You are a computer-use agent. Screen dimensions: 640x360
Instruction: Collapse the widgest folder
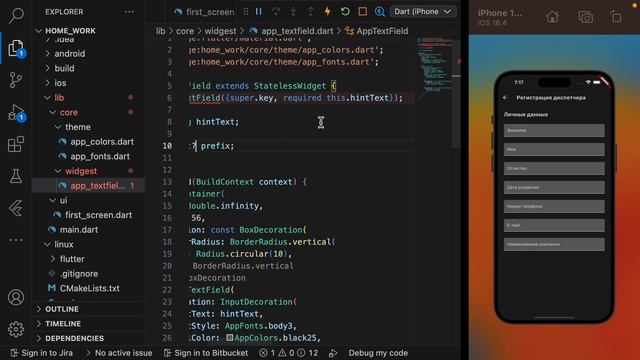pos(88,171)
